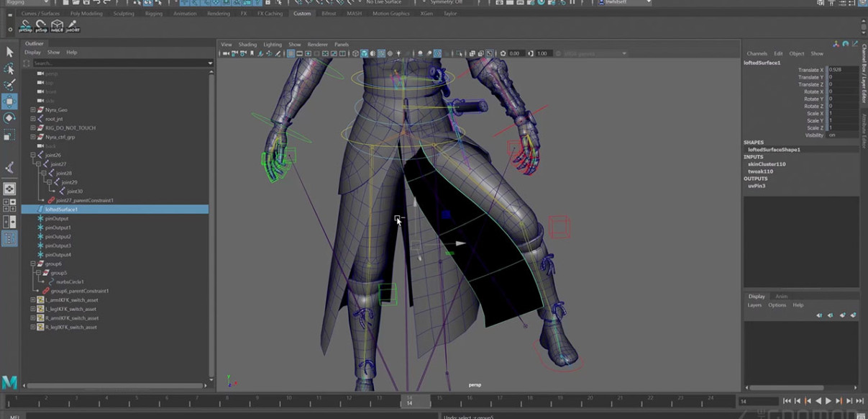
Task: Select nurbsCircle1 in the Outliner
Action: pyautogui.click(x=70, y=282)
